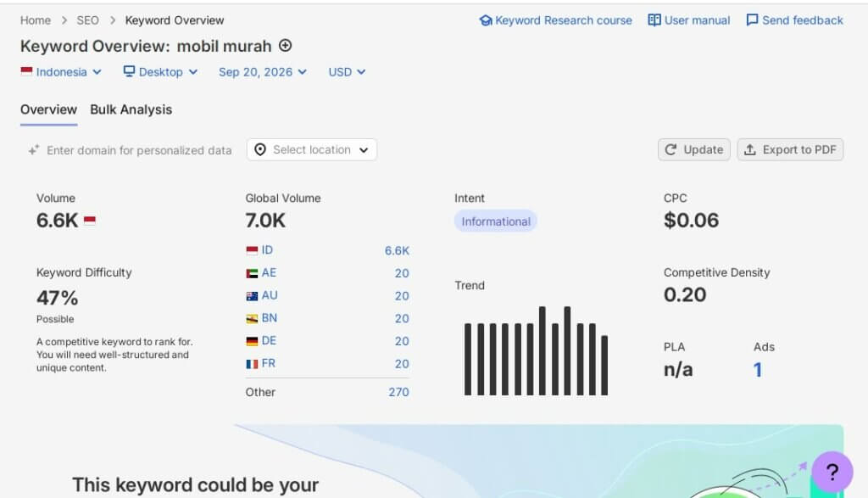This screenshot has height=498, width=868.
Task: Click the sparkle icon in the domain field
Action: tap(34, 150)
